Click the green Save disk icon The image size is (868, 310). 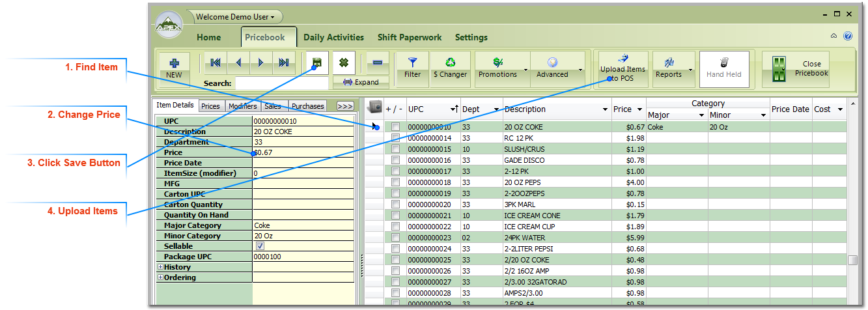pyautogui.click(x=318, y=63)
